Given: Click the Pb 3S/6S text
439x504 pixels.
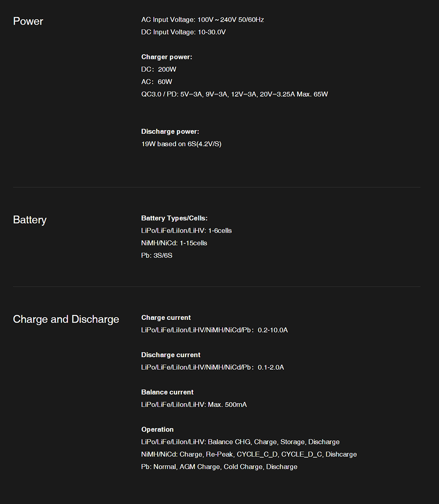Looking at the screenshot, I should click(x=156, y=255).
